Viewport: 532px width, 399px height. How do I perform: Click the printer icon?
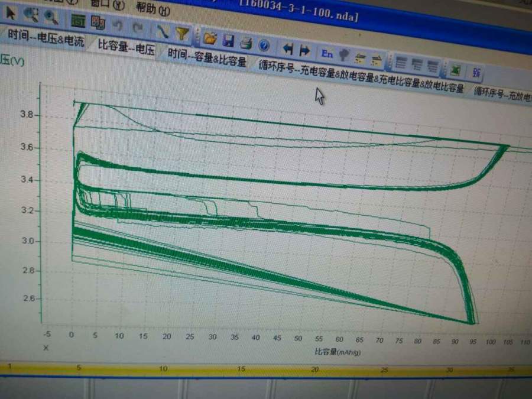click(246, 43)
